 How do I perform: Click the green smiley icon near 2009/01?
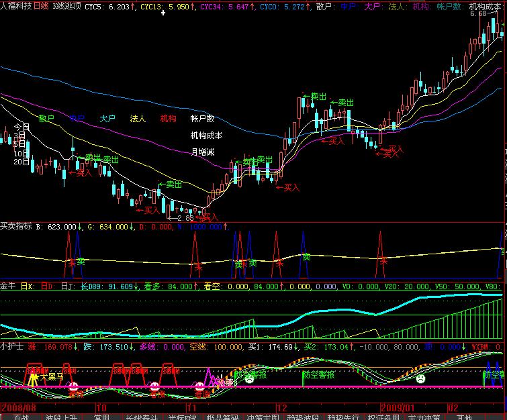[x=420, y=378]
